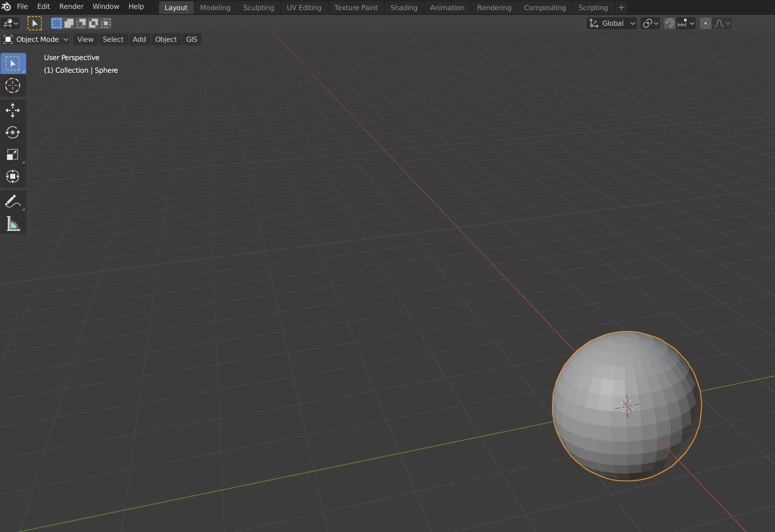Choose Subtract existing selection mode
This screenshot has width=775, height=532.
click(81, 23)
